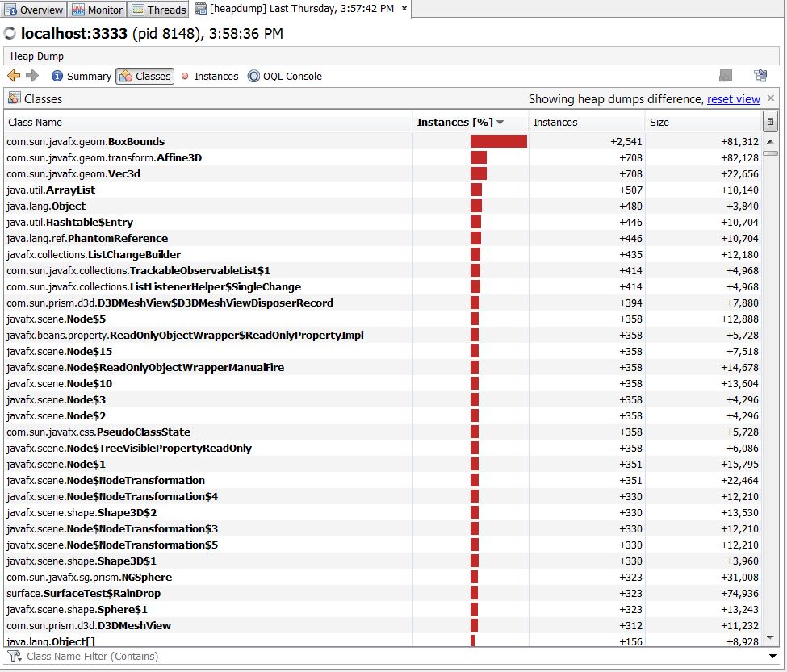Toggle the Summary view button

tap(81, 76)
